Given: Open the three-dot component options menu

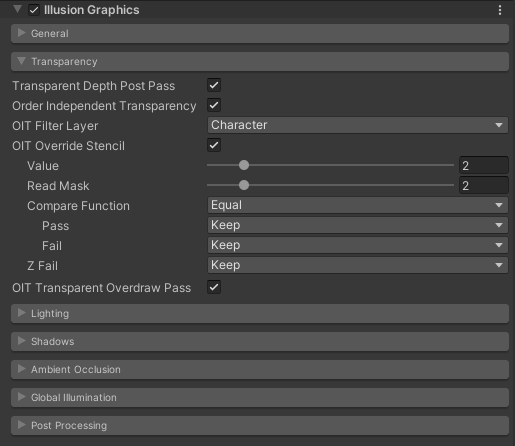Looking at the screenshot, I should 500,10.
